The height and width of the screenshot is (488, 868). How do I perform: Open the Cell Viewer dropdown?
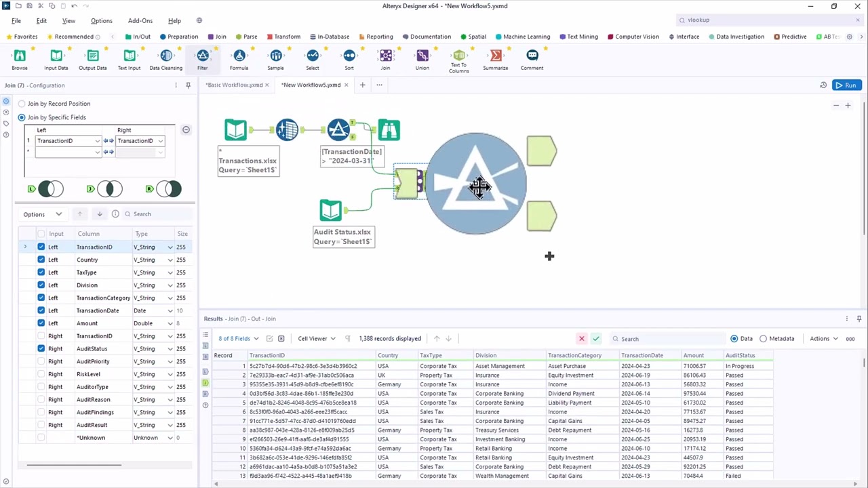click(317, 338)
